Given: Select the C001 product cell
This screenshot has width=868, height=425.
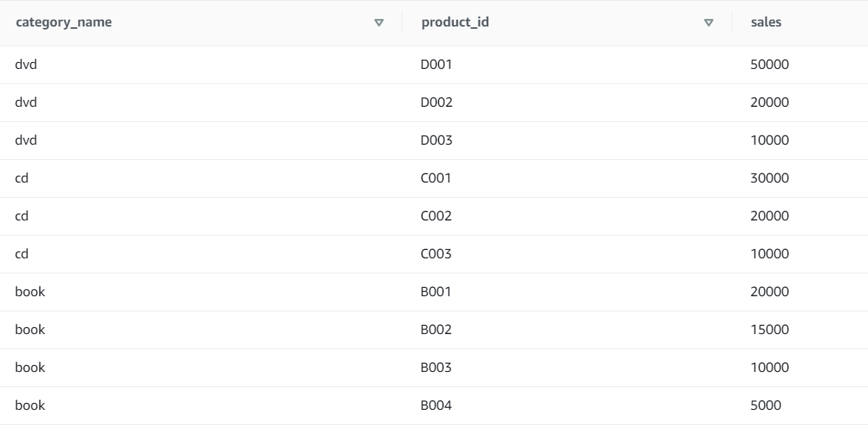Looking at the screenshot, I should 437,179.
